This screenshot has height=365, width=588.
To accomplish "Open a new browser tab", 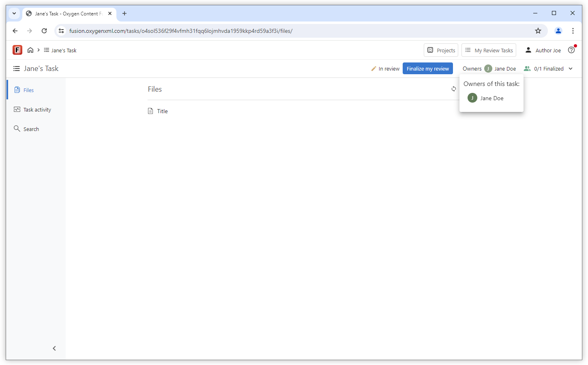I will pos(124,13).
